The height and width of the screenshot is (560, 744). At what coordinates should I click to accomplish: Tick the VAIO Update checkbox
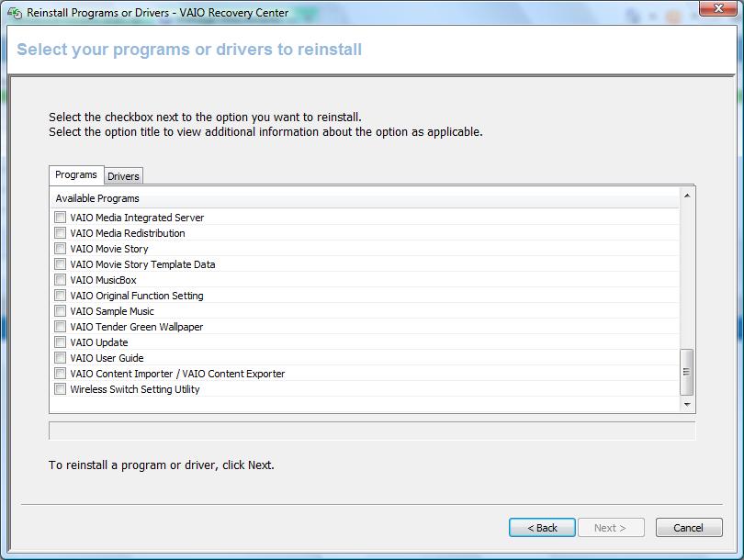click(61, 342)
